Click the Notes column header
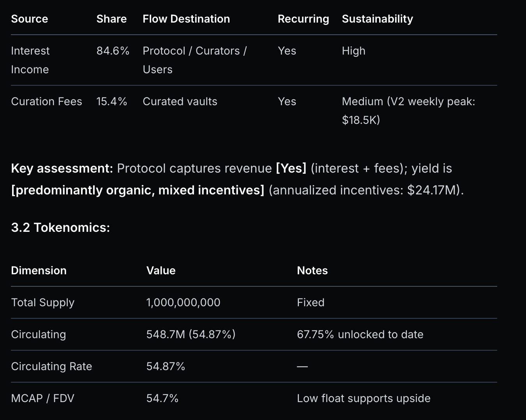 (x=312, y=270)
